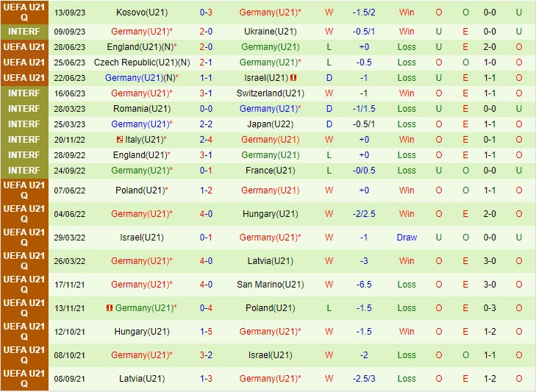Click Latvia(U21) away team on 26/03/22

tap(270, 261)
